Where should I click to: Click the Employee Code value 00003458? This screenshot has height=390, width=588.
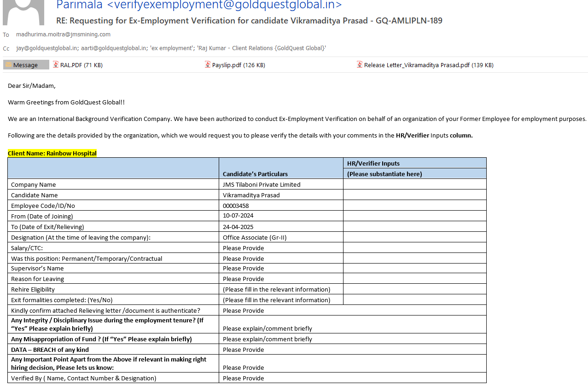pyautogui.click(x=236, y=206)
